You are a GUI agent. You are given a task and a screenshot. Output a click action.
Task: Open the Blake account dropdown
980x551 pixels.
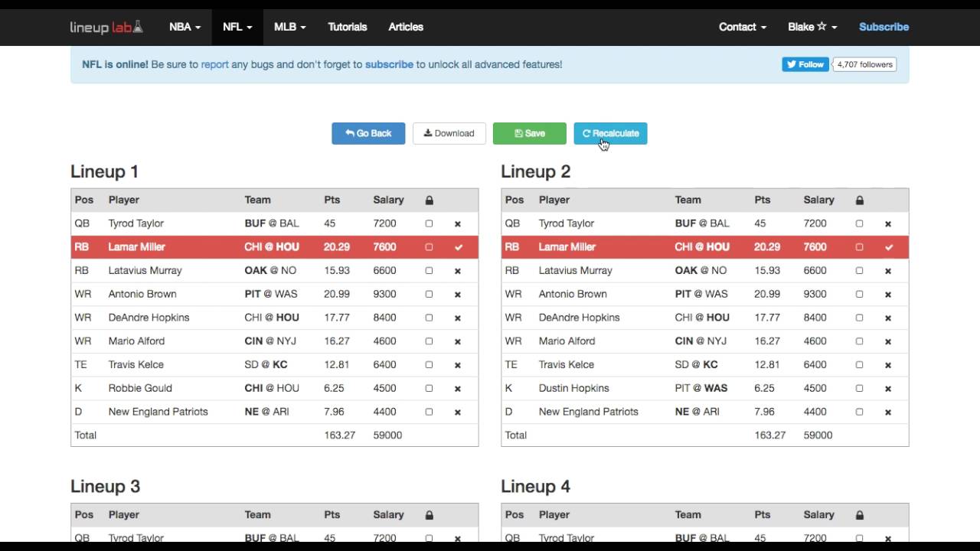(x=812, y=27)
